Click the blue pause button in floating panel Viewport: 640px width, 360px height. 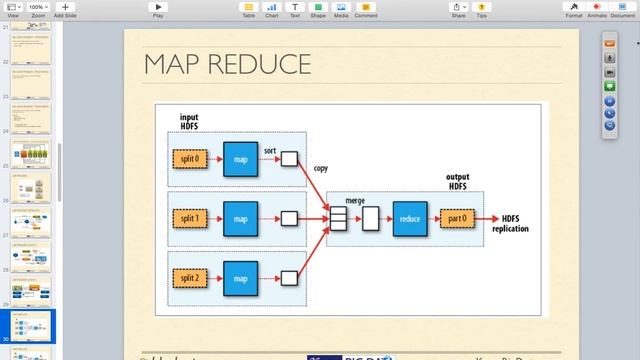tap(610, 101)
